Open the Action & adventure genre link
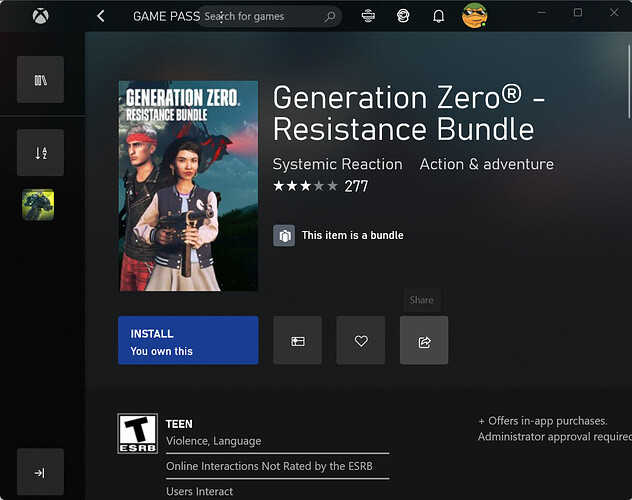Image resolution: width=632 pixels, height=500 pixels. tap(486, 164)
